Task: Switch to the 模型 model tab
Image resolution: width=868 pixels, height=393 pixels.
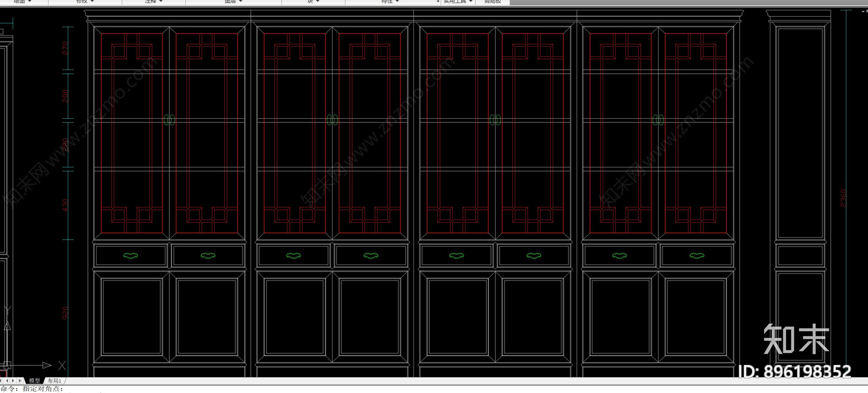Action: point(34,381)
